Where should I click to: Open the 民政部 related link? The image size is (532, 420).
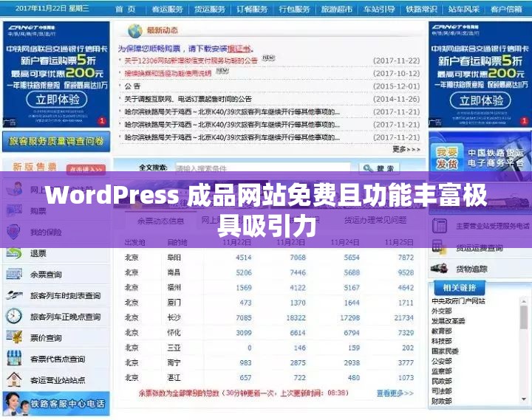[441, 381]
